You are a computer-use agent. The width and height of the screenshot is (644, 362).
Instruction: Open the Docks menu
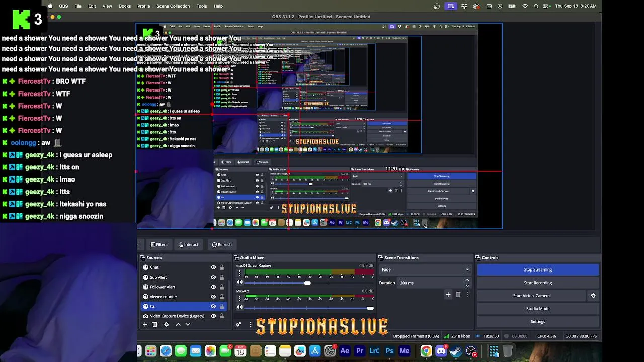pos(125,6)
